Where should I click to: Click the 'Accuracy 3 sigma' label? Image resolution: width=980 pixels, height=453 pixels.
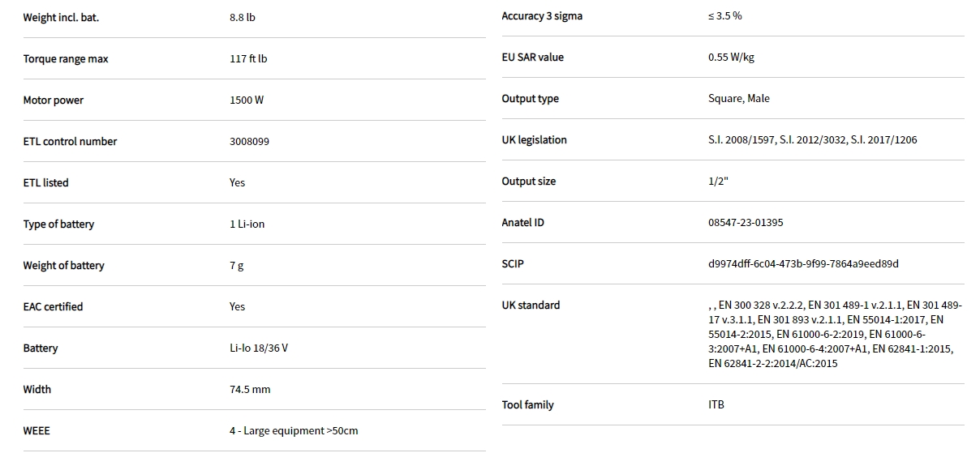click(x=542, y=16)
